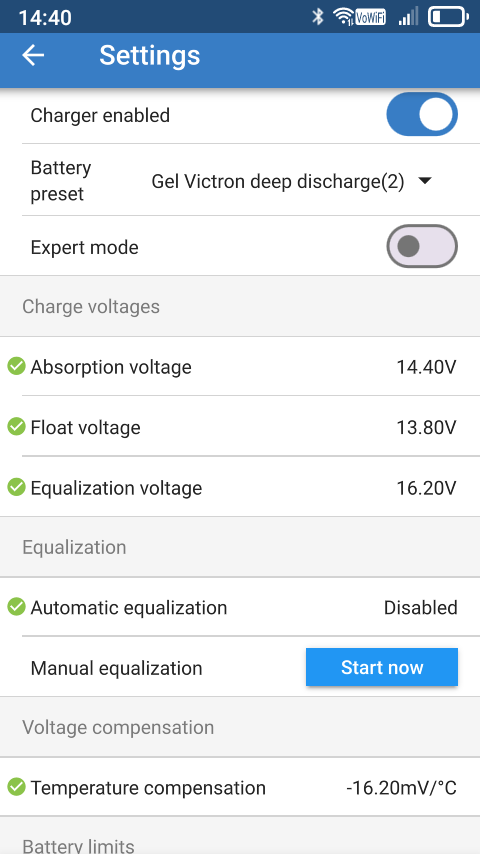This screenshot has height=854, width=480.
Task: Disable the Charger enabled switch
Action: click(422, 115)
